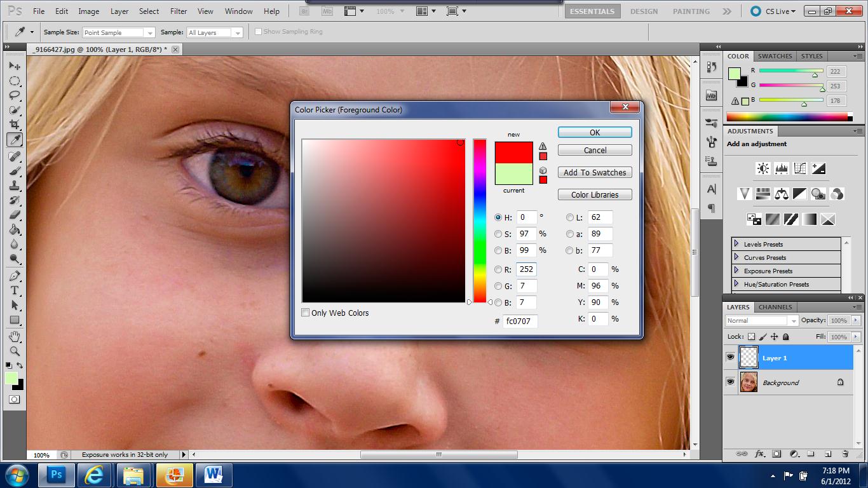This screenshot has height=488, width=868.
Task: Open the Layer menu
Action: [x=119, y=11]
